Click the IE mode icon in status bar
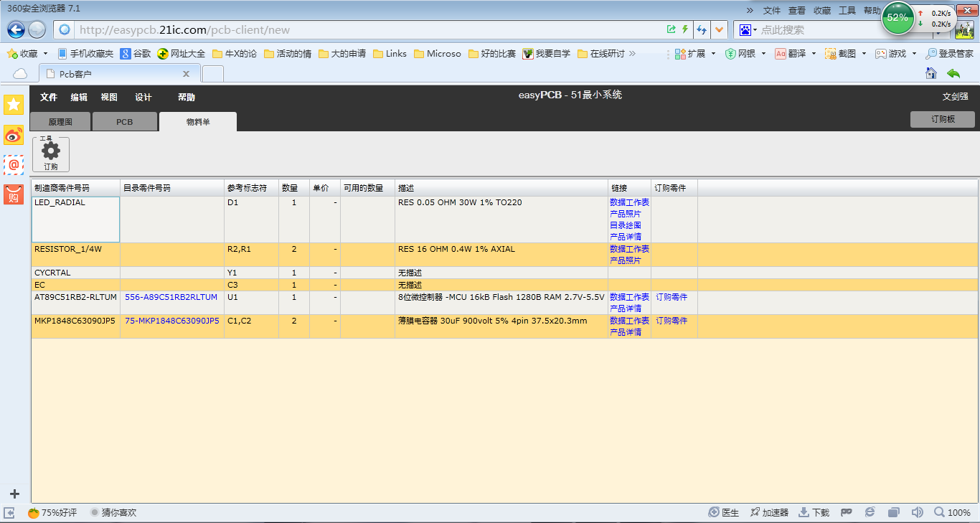The width and height of the screenshot is (980, 523). (870, 512)
